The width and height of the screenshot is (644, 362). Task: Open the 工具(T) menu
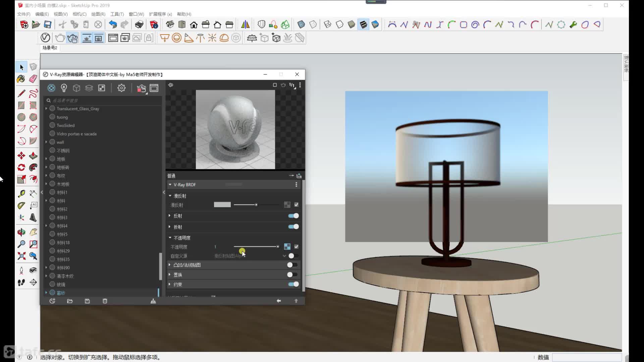(117, 14)
